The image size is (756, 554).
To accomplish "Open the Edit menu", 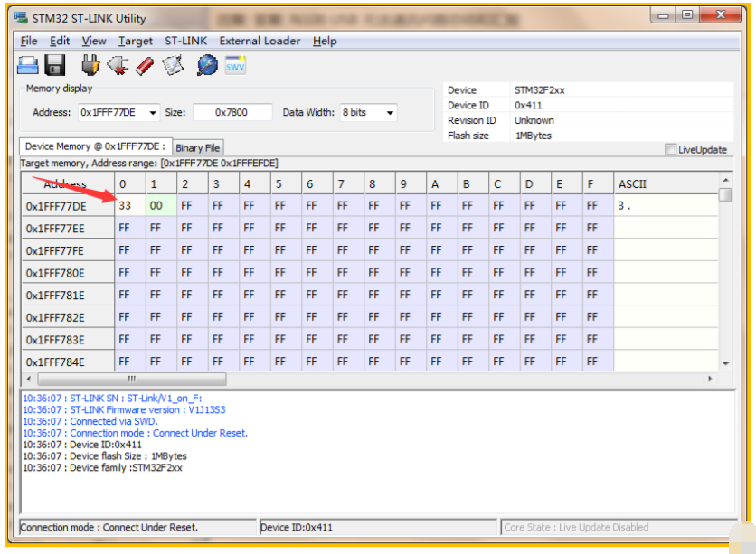I will [60, 41].
